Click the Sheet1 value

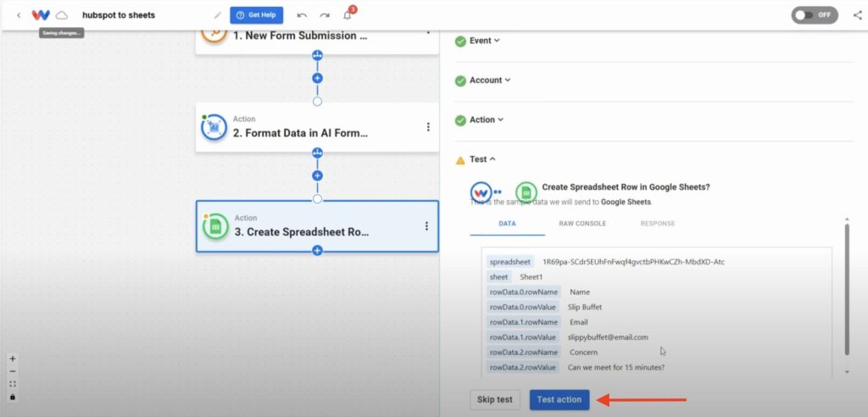pos(531,276)
